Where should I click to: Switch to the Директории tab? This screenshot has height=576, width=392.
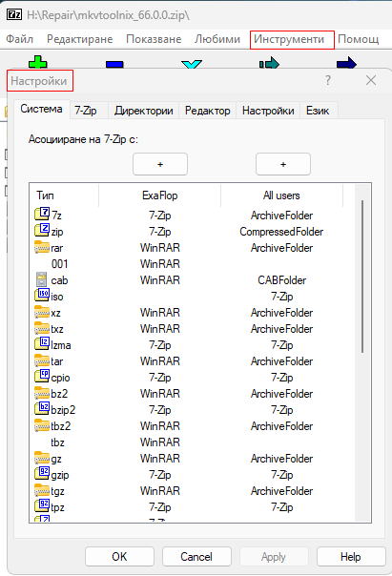coord(144,111)
